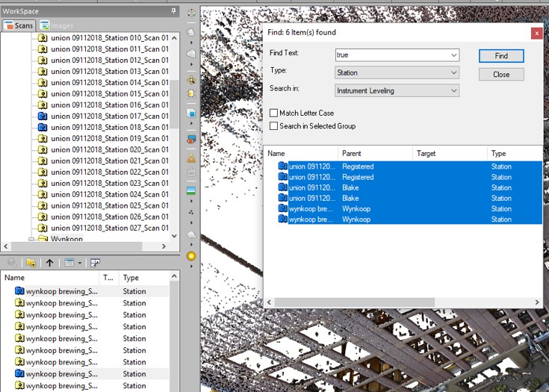549x392 pixels.
Task: Click the 3D view cube icon
Action: point(191,13)
